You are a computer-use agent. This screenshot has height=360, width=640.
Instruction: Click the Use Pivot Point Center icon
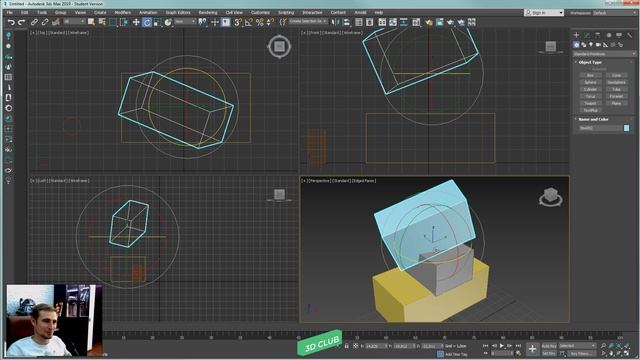tap(202, 22)
